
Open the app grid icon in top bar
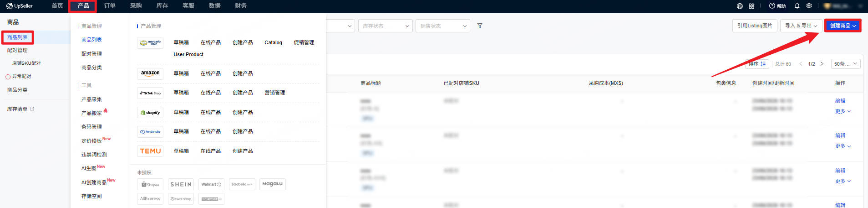click(x=751, y=6)
